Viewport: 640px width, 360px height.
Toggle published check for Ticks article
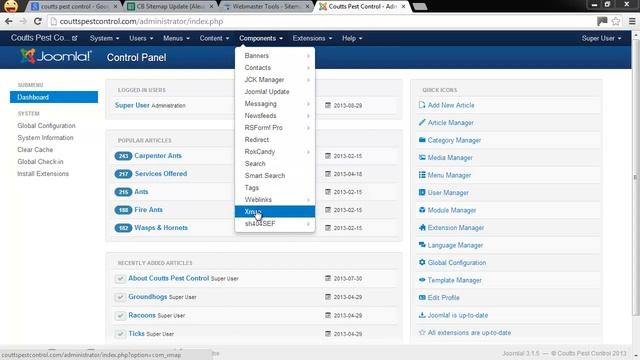coord(120,334)
